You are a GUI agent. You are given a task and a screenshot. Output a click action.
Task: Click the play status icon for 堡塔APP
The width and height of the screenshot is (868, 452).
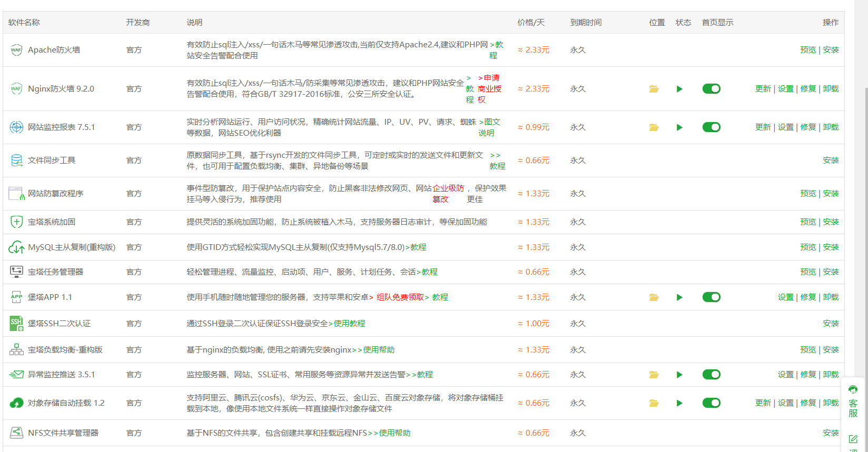tap(679, 297)
